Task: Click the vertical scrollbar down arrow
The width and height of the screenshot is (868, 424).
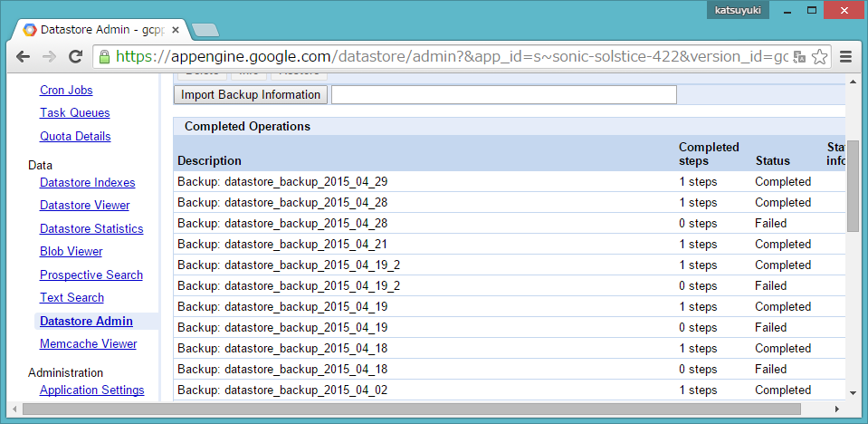Action: 853,393
